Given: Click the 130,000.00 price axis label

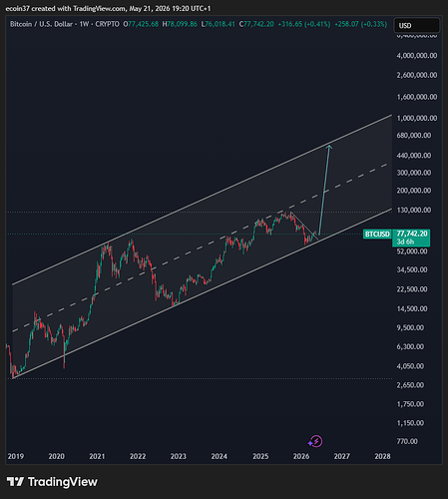Looking at the screenshot, I should 414,210.
